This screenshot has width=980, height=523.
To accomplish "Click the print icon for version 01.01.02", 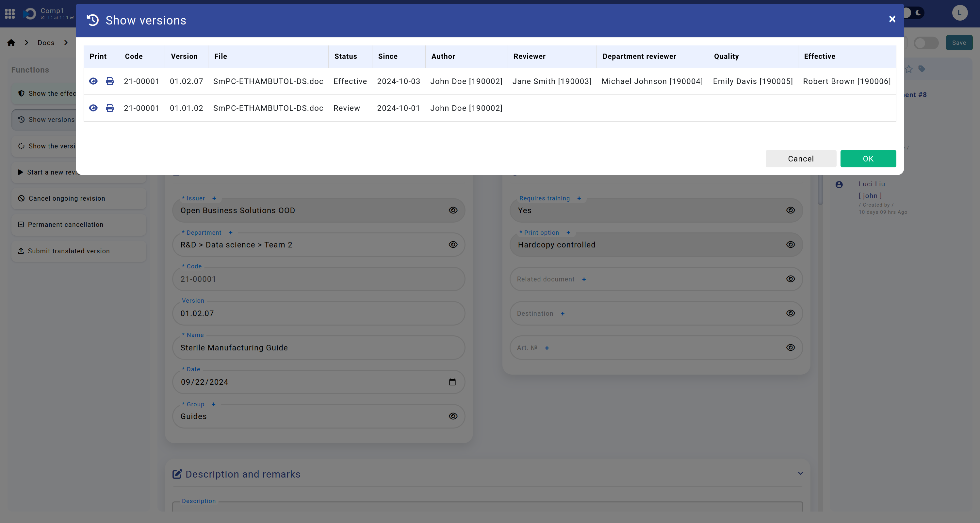I will coord(109,108).
